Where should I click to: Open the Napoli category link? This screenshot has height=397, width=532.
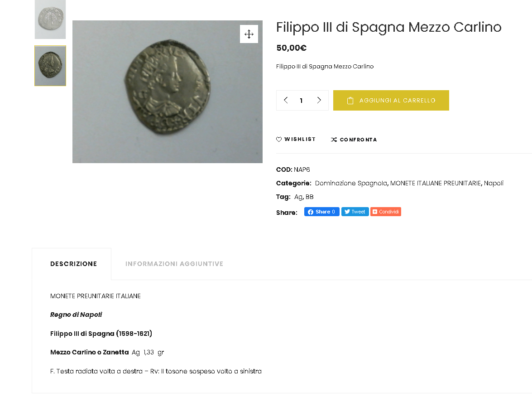(x=494, y=184)
